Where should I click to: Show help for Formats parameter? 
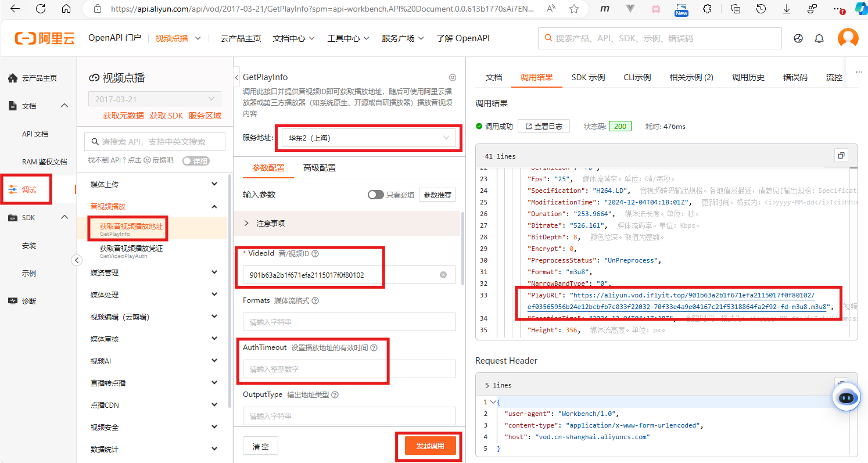coord(315,301)
